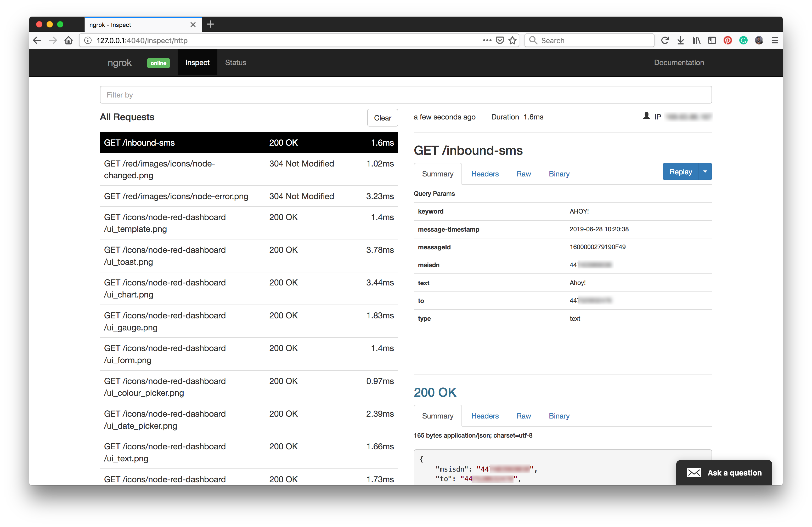This screenshot has width=812, height=527.
Task: Click the text param value Ahoy!
Action: (577, 283)
